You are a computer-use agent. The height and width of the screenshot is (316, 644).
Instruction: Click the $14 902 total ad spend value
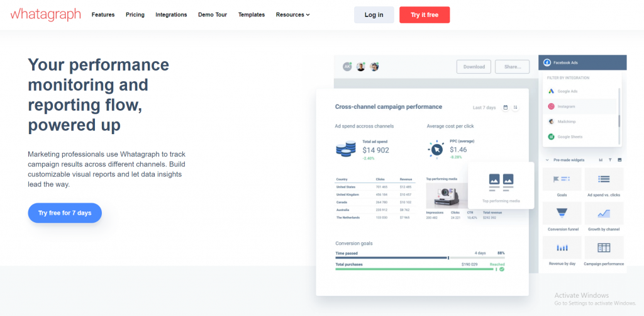click(375, 150)
